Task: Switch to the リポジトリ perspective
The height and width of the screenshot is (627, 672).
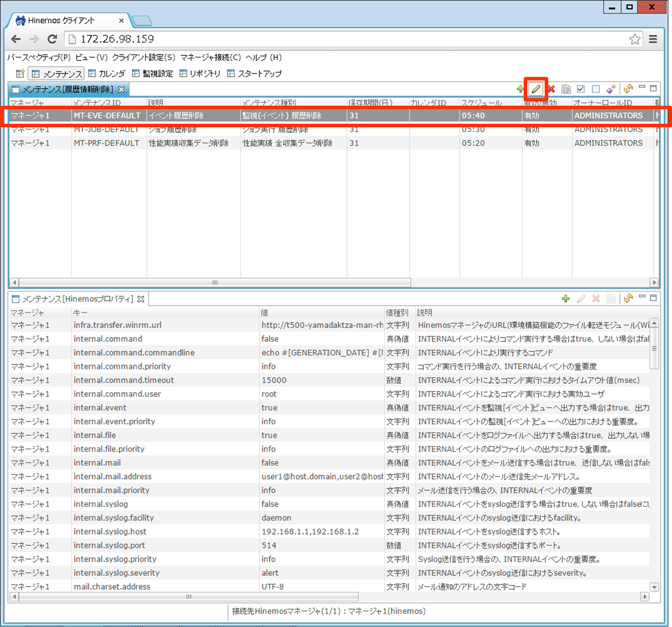Action: click(x=200, y=74)
